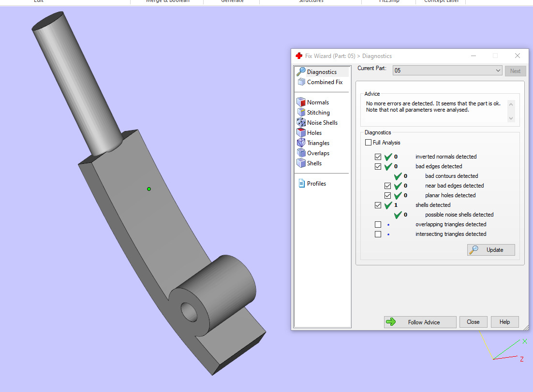Image resolution: width=533 pixels, height=392 pixels.
Task: Enable intersecting triangles detected checkbox
Action: 378,234
